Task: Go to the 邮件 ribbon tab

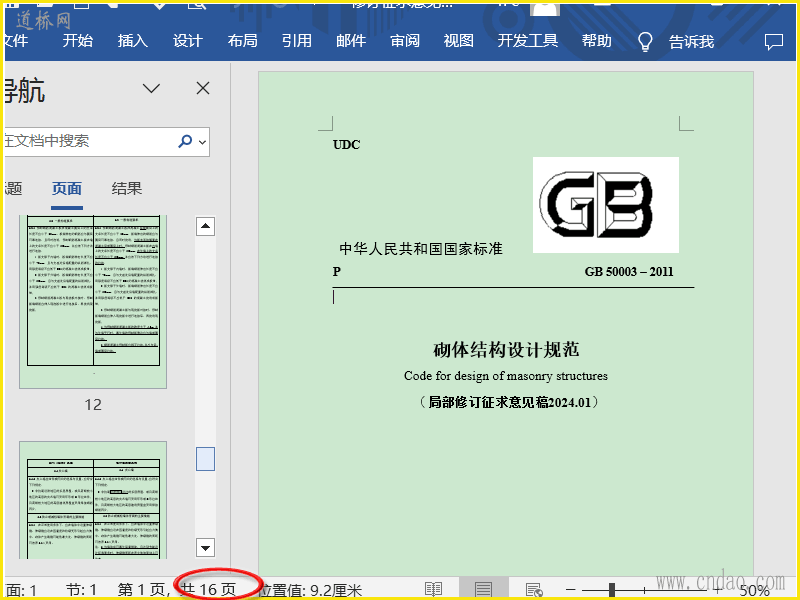Action: point(351,41)
